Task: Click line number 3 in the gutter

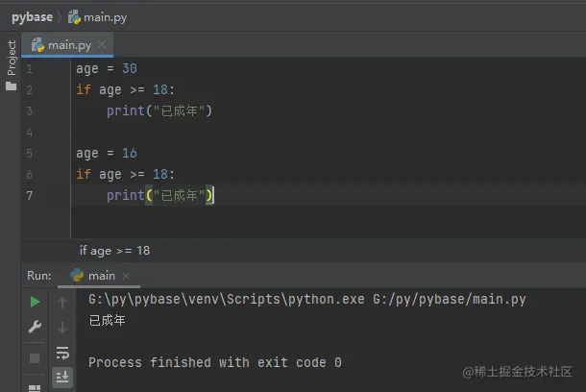Action: 30,111
